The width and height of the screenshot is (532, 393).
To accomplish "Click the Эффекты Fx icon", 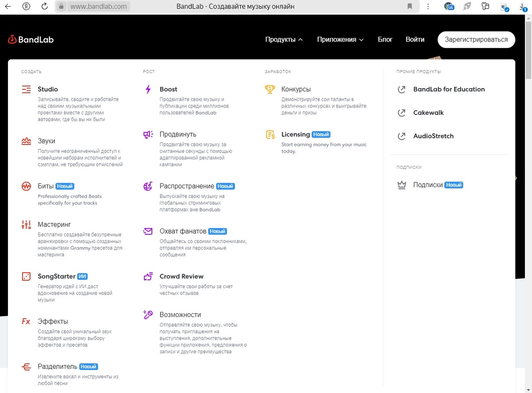I will coord(26,322).
